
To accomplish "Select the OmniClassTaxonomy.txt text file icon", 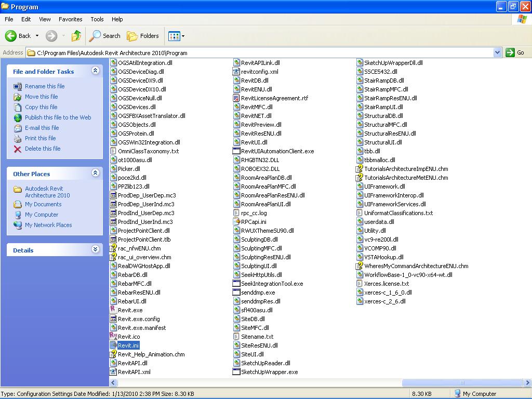I will (x=113, y=151).
